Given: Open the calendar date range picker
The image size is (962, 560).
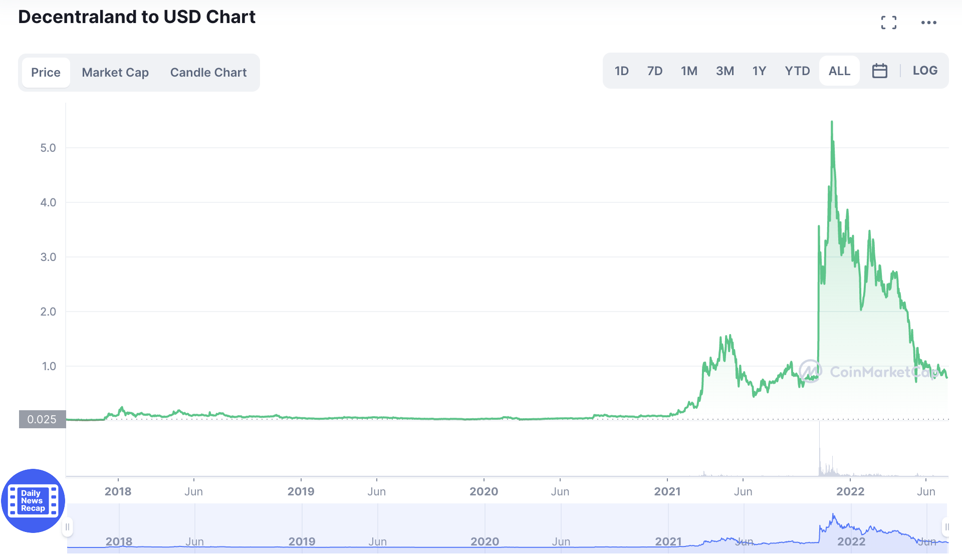Looking at the screenshot, I should [x=879, y=71].
